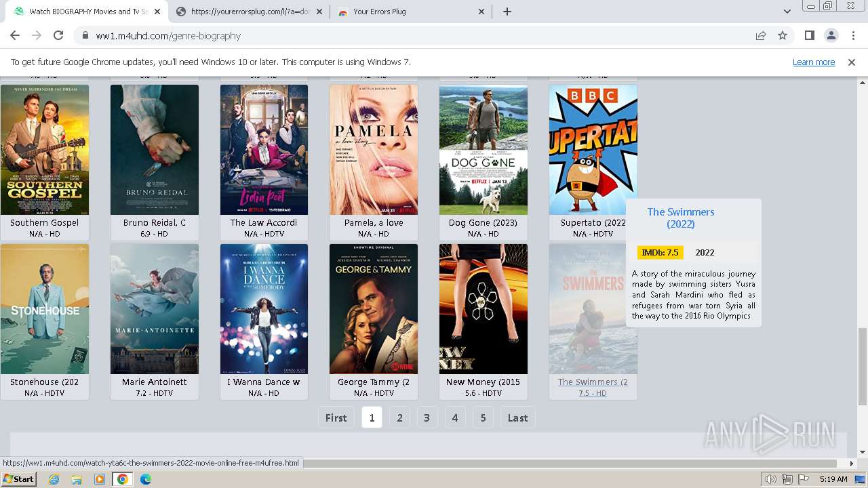Screen dimensions: 868x488
Task: Open the New Money poster
Action: (484, 309)
